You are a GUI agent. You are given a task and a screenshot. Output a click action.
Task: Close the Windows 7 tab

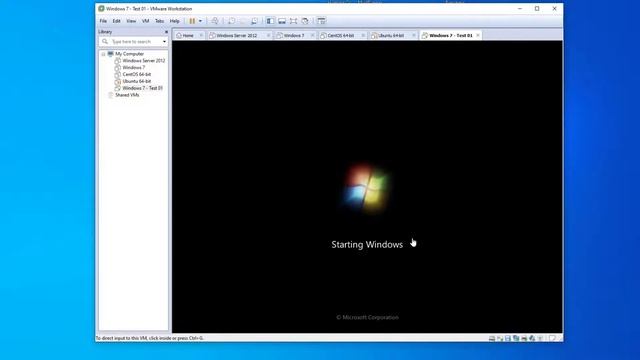313,36
